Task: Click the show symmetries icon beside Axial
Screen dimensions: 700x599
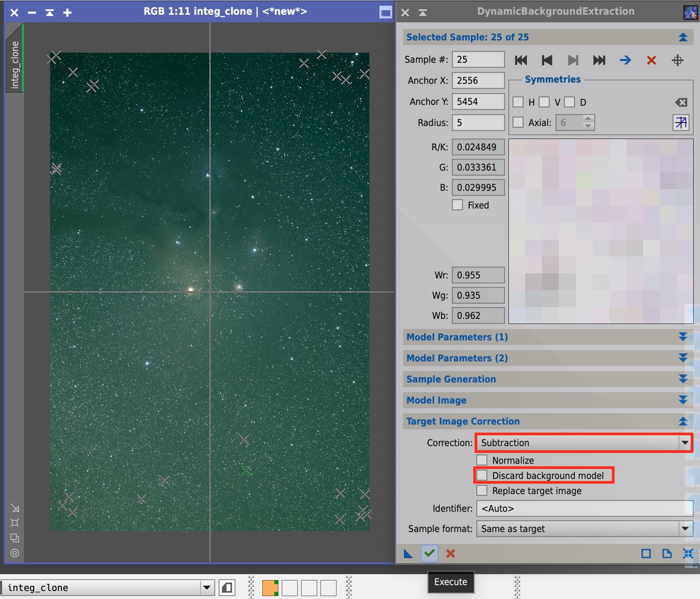Action: click(x=681, y=123)
